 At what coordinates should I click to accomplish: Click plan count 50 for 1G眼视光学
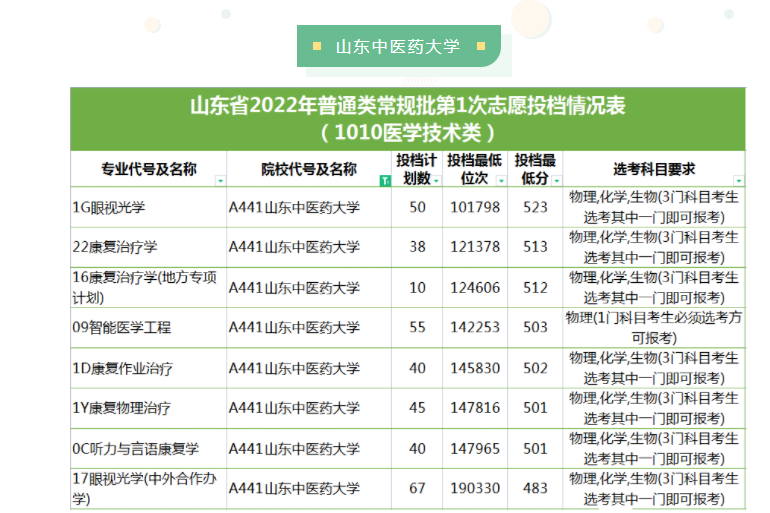417,207
